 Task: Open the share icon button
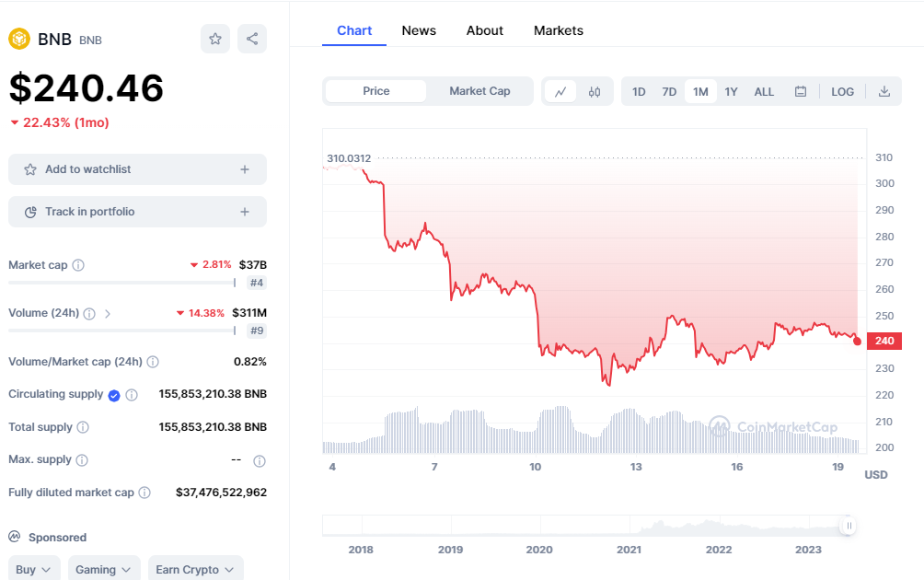pos(252,39)
